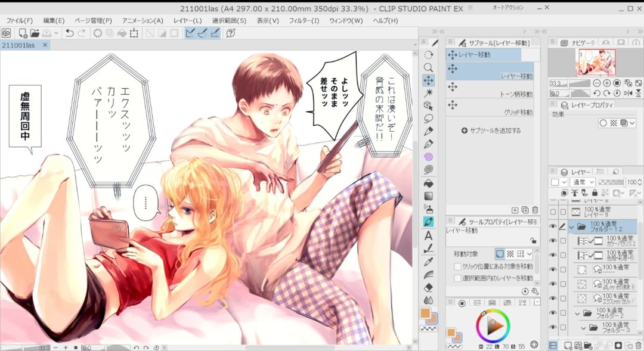
Task: Hide フォルダー2 using its eye icon
Action: 553,313
